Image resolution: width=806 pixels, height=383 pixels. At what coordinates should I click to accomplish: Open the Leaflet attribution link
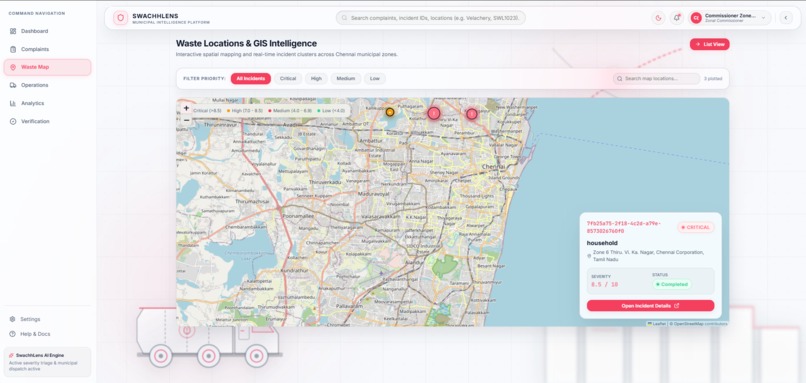[656, 324]
